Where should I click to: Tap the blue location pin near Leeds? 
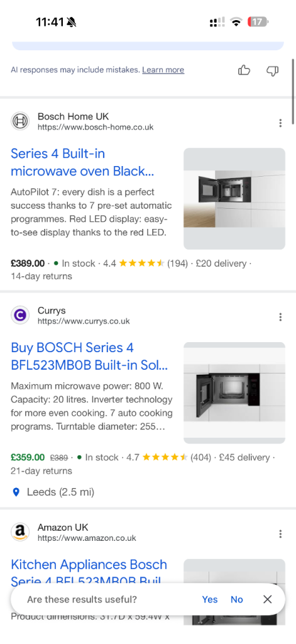point(16,492)
